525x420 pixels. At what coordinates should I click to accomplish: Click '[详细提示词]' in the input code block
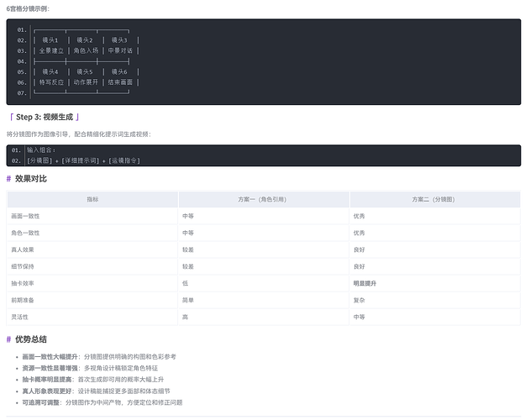coord(81,160)
